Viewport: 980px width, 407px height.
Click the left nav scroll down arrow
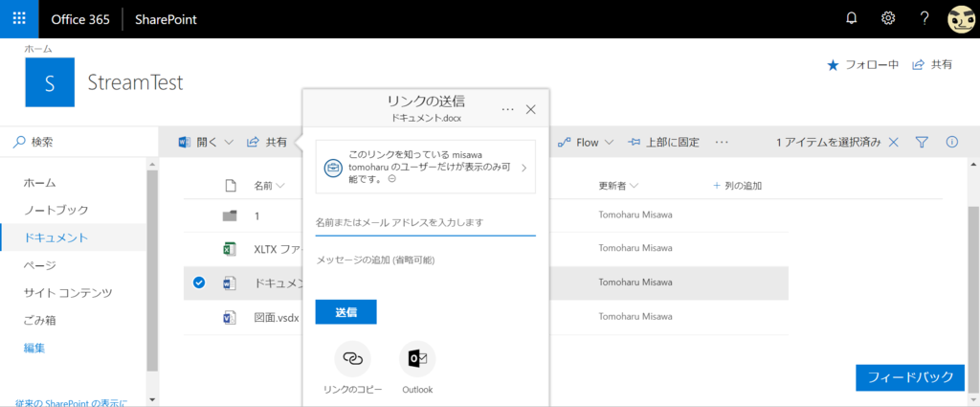(x=152, y=399)
